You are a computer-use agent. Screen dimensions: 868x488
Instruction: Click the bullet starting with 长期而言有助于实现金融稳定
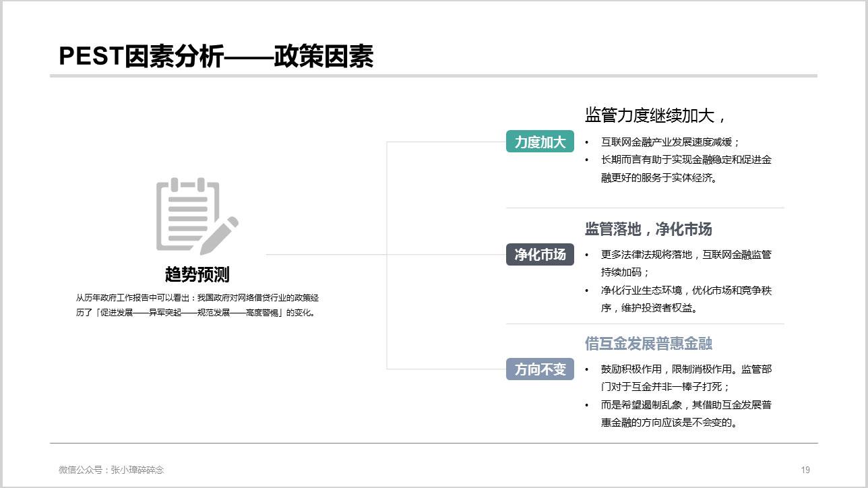click(686, 169)
